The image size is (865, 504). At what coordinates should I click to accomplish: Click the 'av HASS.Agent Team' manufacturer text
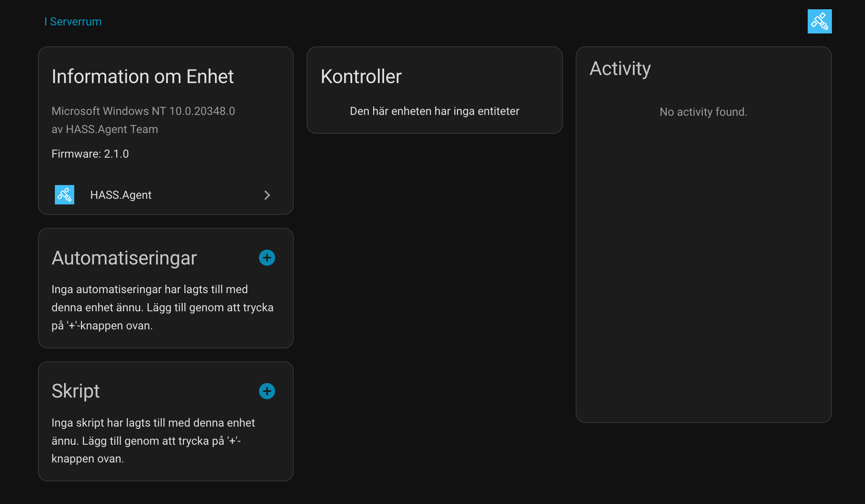coord(104,129)
